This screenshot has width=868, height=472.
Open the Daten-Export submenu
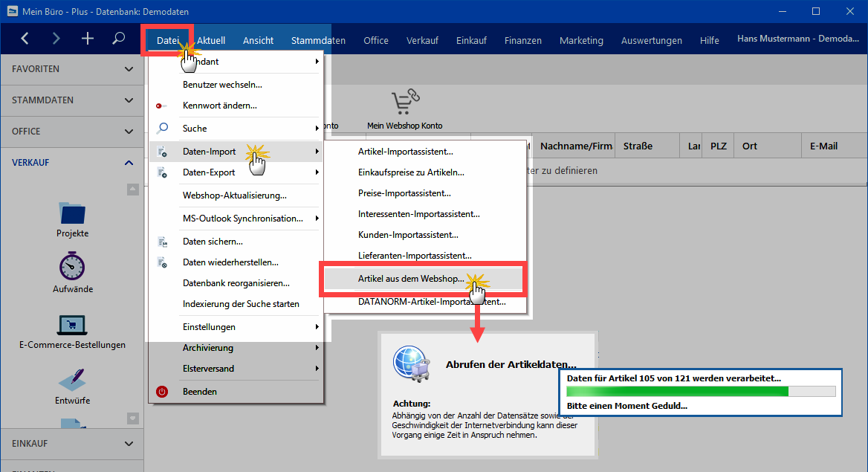click(236, 172)
